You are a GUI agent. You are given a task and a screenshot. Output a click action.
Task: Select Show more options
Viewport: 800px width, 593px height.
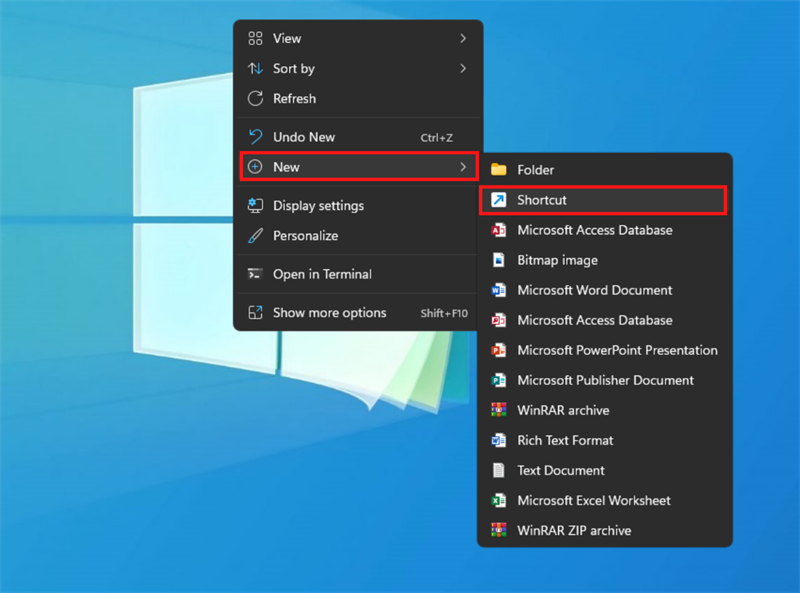coord(329,313)
